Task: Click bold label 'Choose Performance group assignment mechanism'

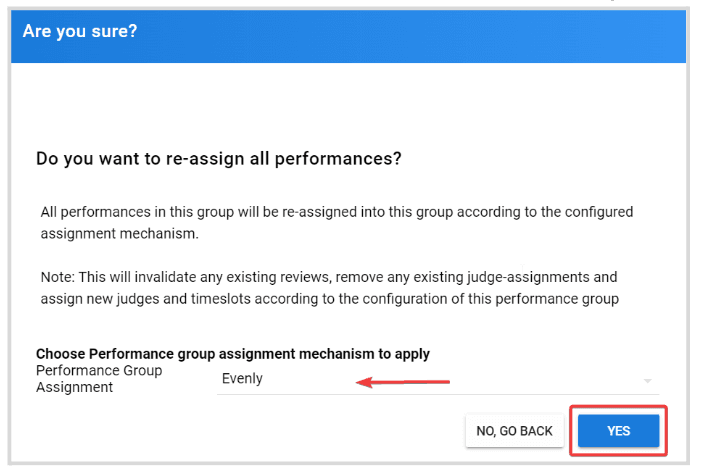Action: 232,354
